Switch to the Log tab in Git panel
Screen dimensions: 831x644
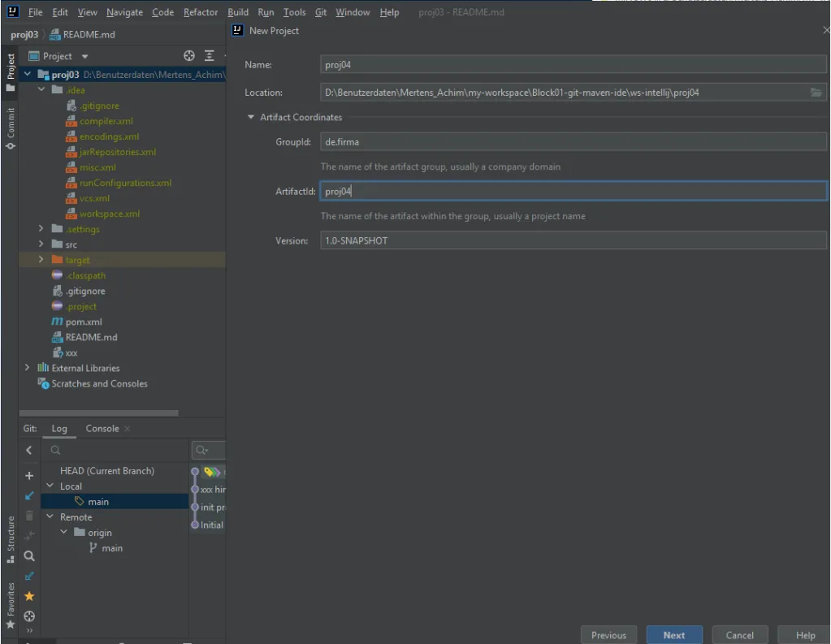pos(59,428)
